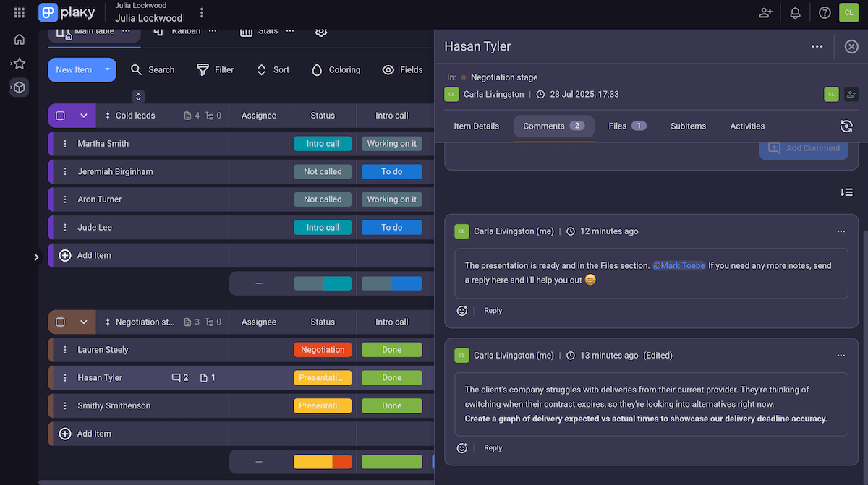Viewport: 868px width, 485px height.
Task: Select the Cold leads group checkbox
Action: pos(60,116)
